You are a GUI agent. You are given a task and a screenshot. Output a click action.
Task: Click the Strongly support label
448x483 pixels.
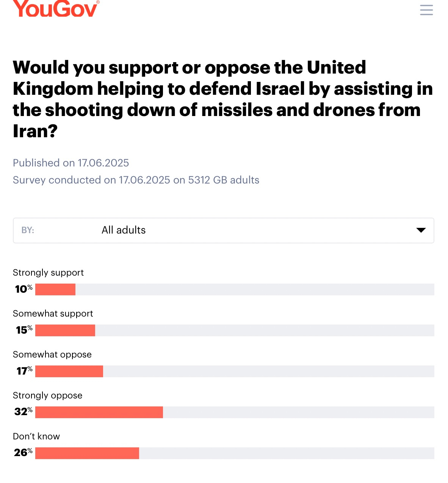click(x=48, y=273)
